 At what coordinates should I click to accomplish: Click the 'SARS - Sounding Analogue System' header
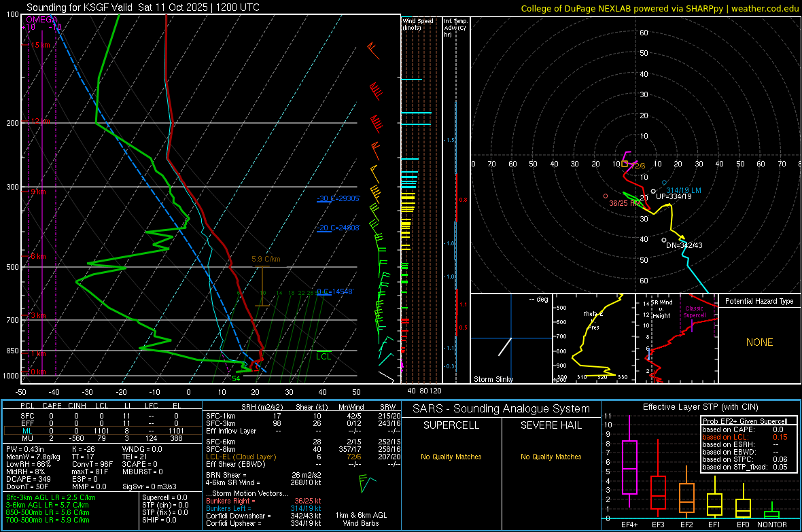pyautogui.click(x=501, y=409)
